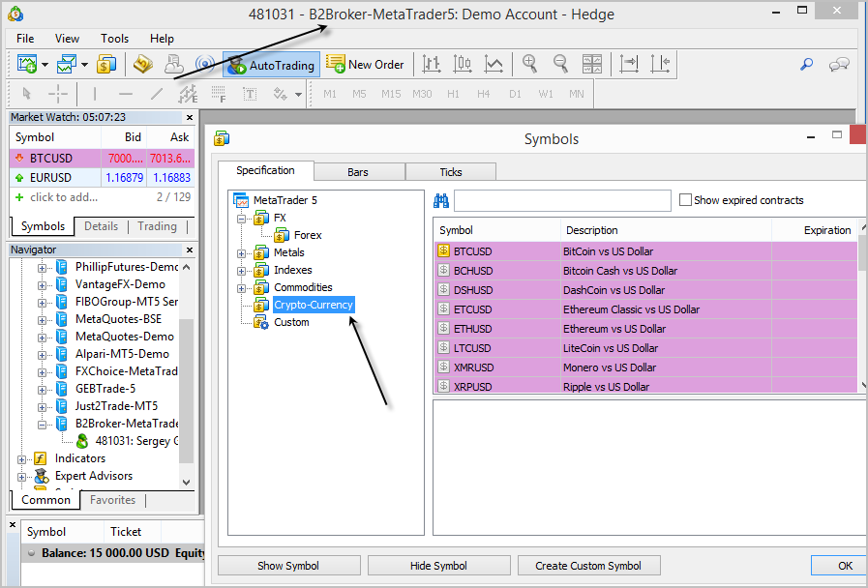Click the cloud hosting toolbar icon
Screen dimensions: 868x588
coord(174,64)
